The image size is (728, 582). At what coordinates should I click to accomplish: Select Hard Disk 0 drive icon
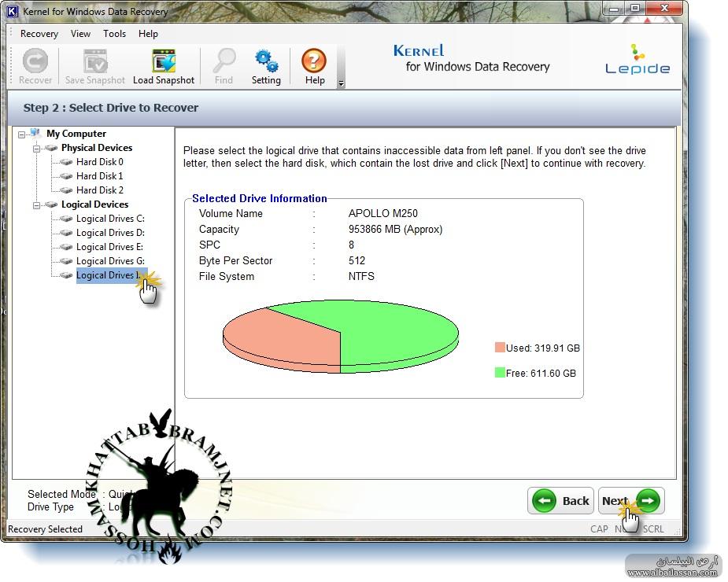[x=66, y=162]
